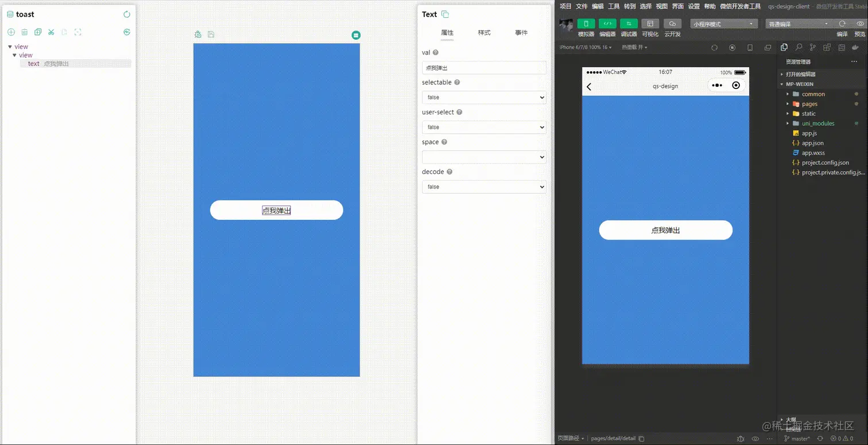Cut the selected node with the scissors icon
868x445 pixels.
(x=51, y=32)
